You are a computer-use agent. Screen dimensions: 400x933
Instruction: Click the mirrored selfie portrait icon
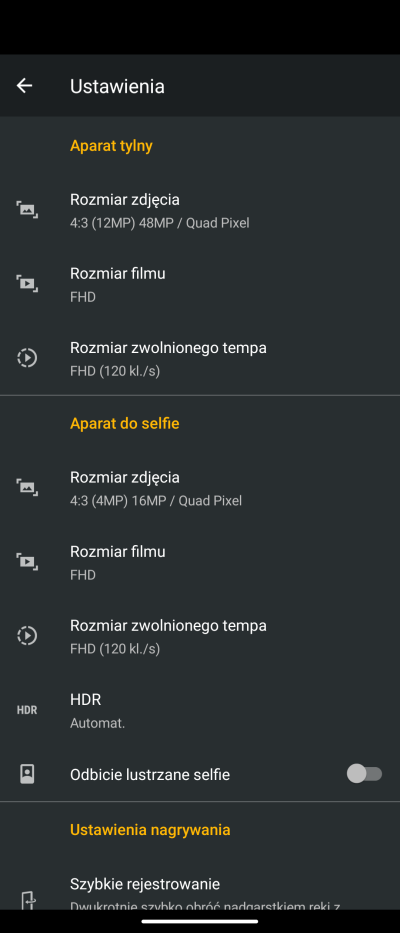pyautogui.click(x=27, y=774)
